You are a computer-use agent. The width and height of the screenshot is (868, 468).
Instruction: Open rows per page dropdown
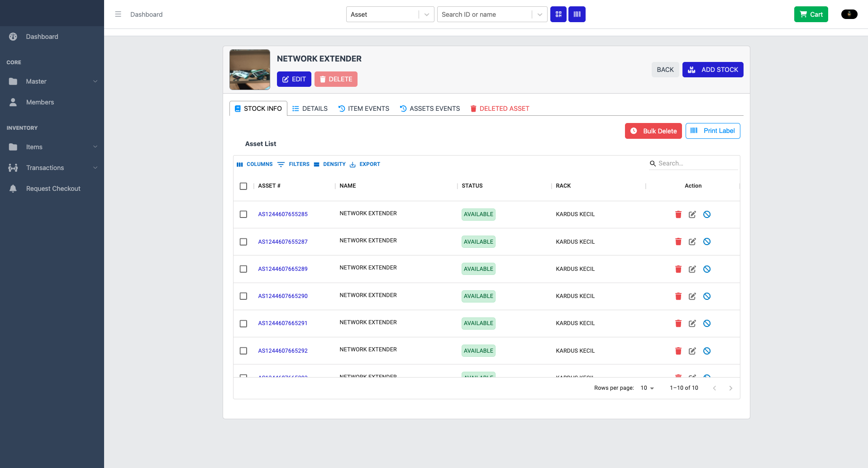(647, 388)
